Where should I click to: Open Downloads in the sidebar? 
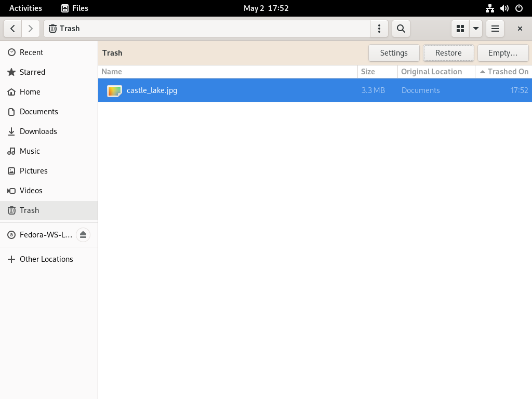point(49,131)
